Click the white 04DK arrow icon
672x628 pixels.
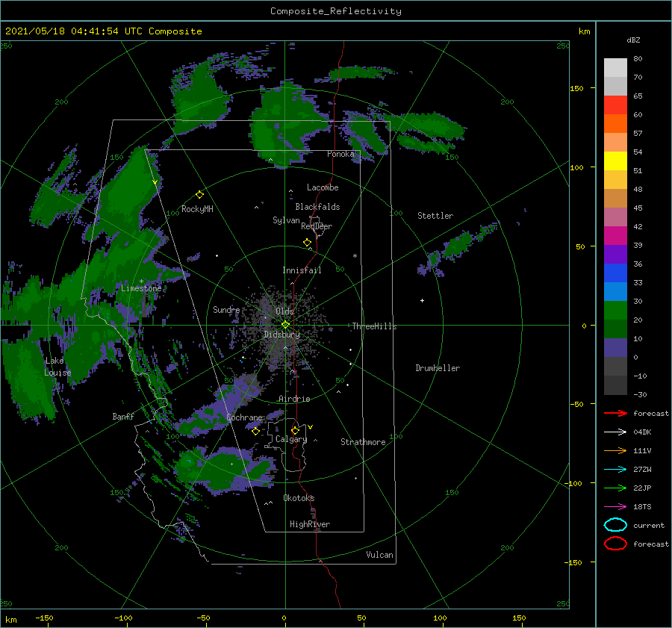[615, 432]
